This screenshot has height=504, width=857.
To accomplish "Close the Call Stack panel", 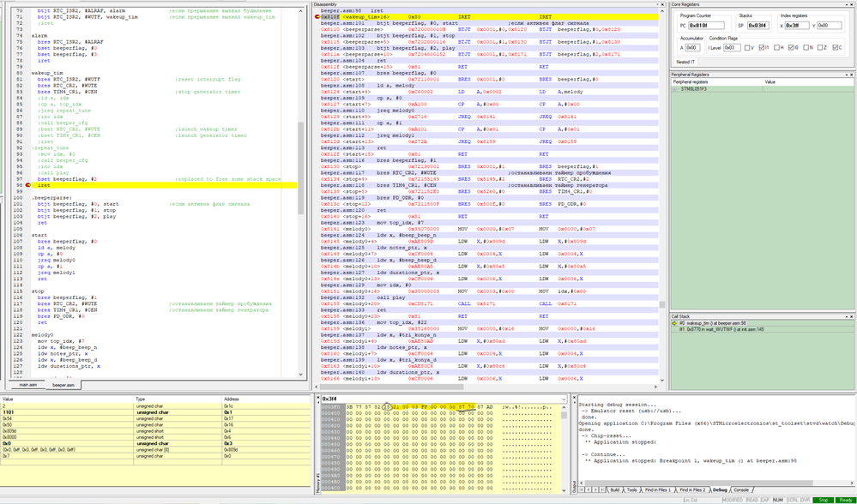I will pyautogui.click(x=852, y=316).
